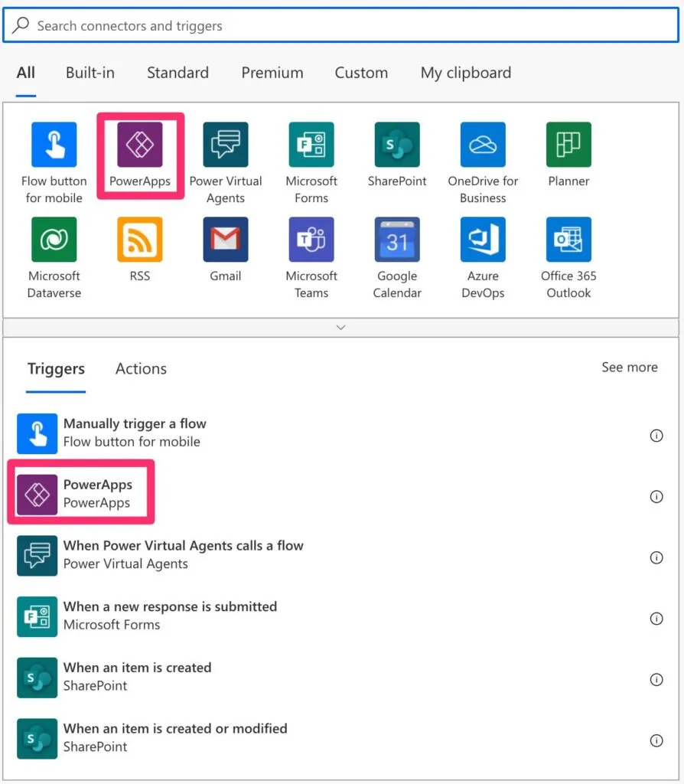Open the My clipboard tab
The image size is (684, 784).
click(x=465, y=73)
